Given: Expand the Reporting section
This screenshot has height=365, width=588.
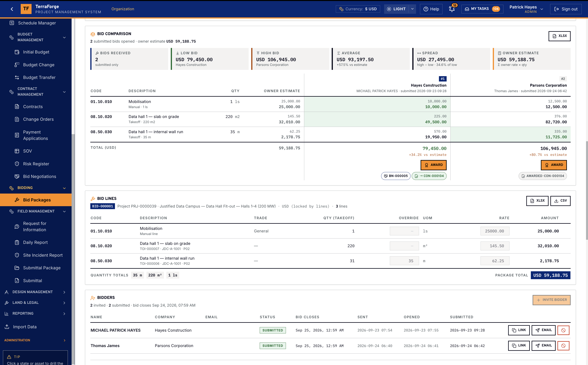Looking at the screenshot, I should pyautogui.click(x=64, y=314).
